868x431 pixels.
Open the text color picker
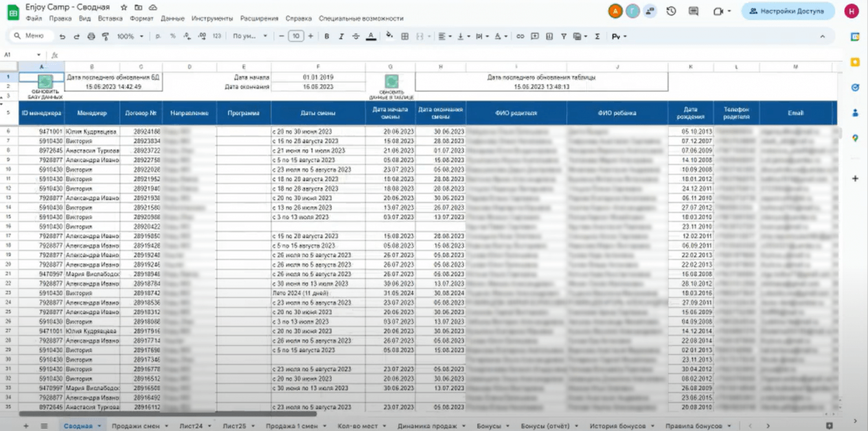371,36
